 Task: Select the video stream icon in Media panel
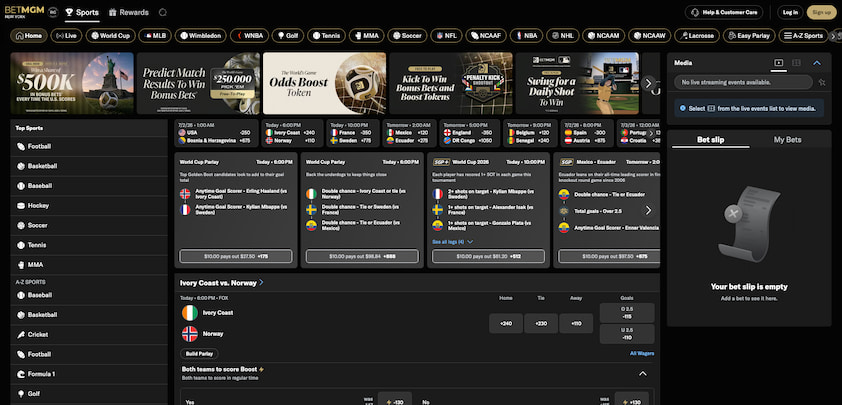pyautogui.click(x=778, y=63)
